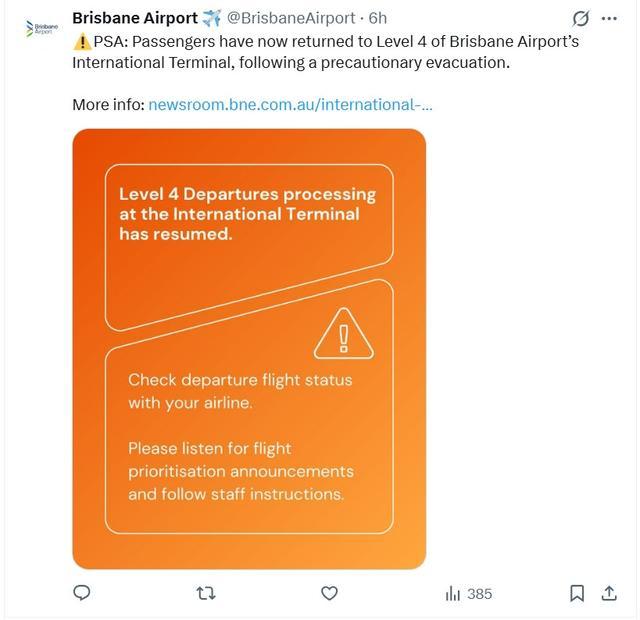Screen dimensions: 640x620
Task: Click the @BrisbaneAirport handle
Action: [x=291, y=18]
